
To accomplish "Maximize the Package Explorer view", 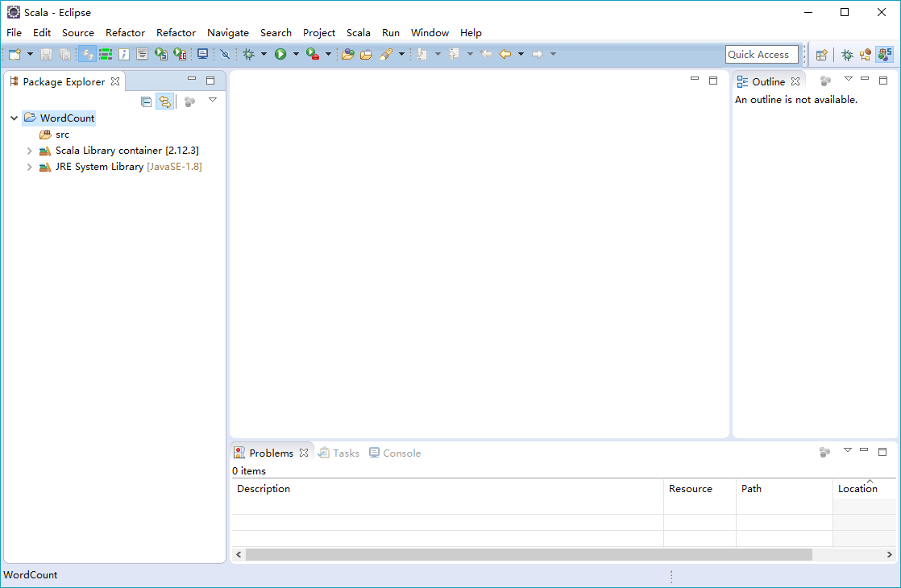I will click(210, 81).
